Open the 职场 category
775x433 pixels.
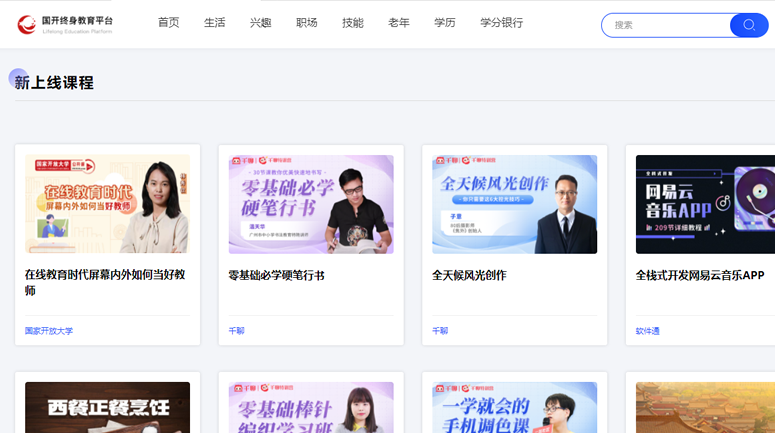306,23
